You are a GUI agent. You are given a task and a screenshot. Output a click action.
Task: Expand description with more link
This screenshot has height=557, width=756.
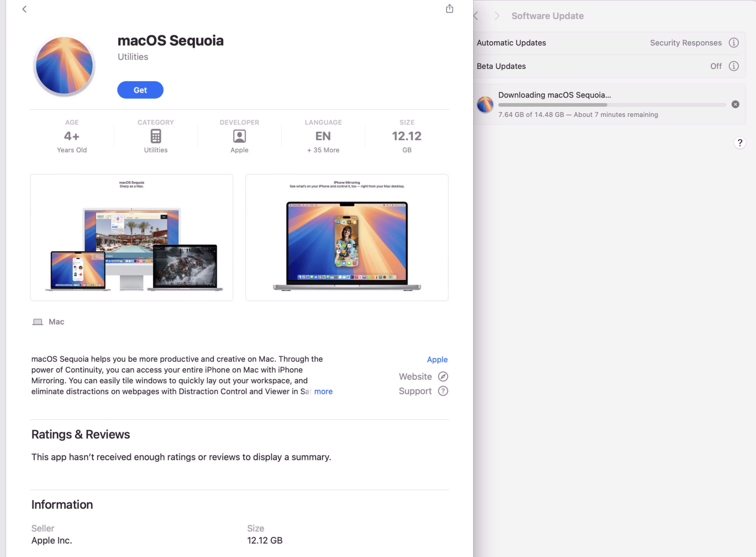[x=323, y=391]
